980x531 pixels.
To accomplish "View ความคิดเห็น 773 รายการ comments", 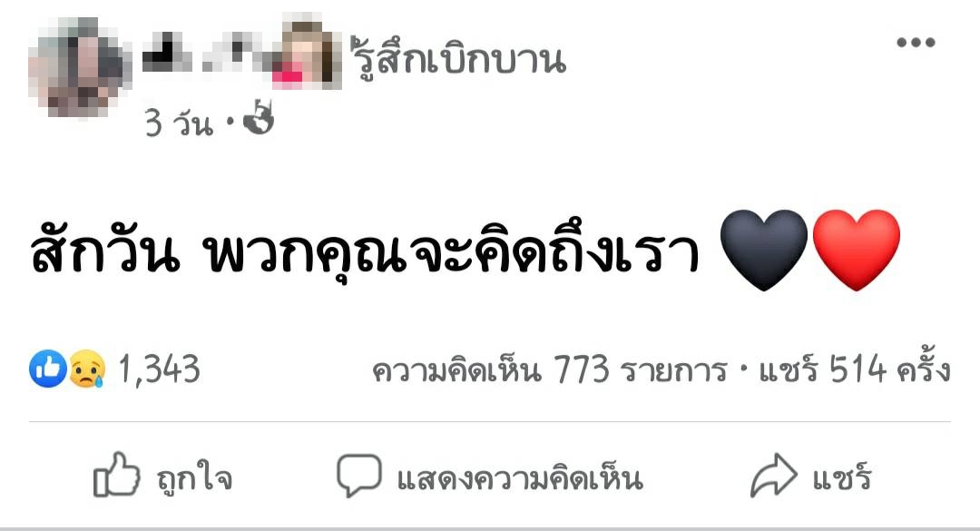I will click(550, 369).
